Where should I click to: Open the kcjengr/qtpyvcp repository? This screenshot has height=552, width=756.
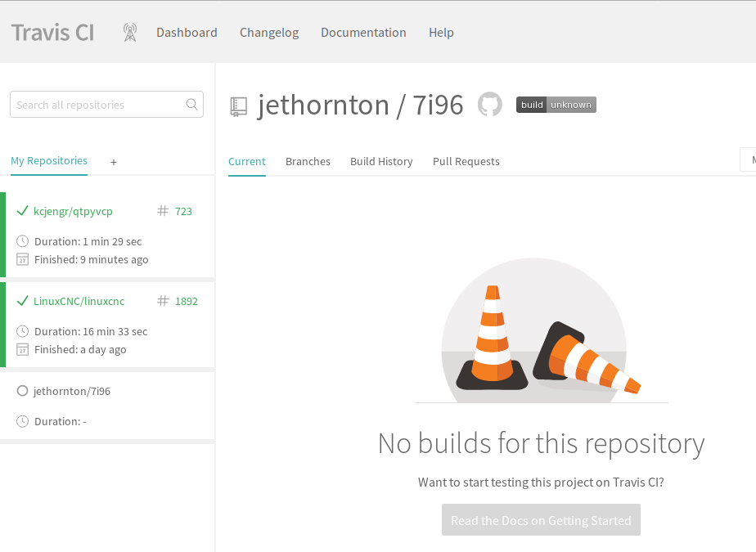(73, 211)
